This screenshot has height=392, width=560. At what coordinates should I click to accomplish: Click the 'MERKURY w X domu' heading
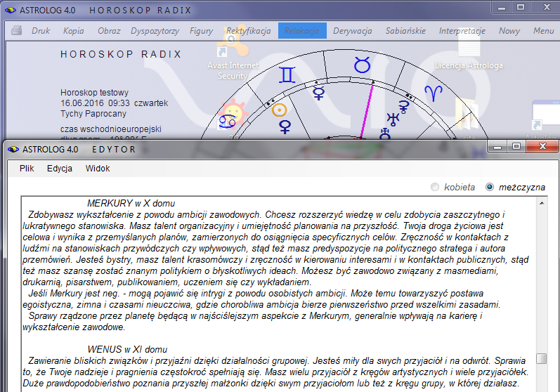click(x=131, y=203)
